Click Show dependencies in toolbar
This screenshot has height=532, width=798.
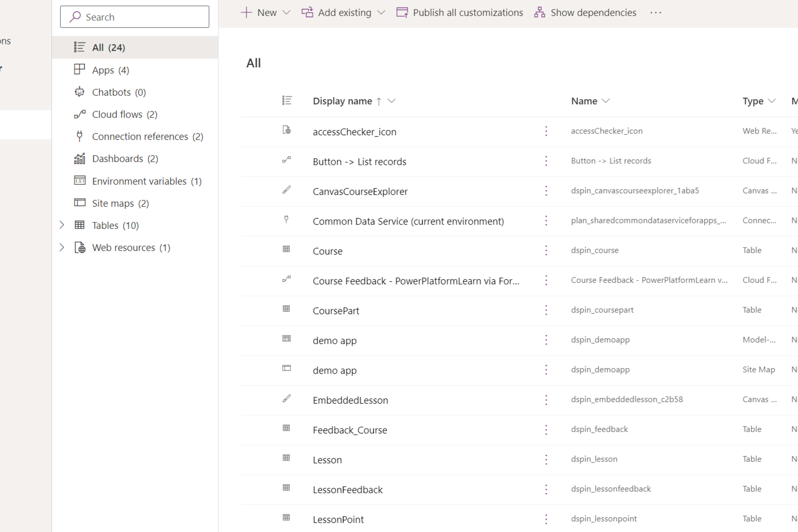(585, 12)
